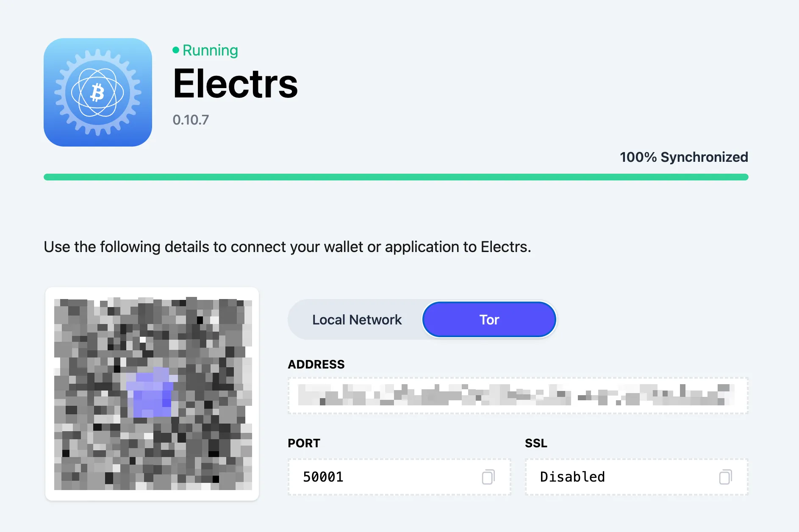Viewport: 799px width, 532px height.
Task: Click the 100% Synchronized label
Action: (x=683, y=157)
